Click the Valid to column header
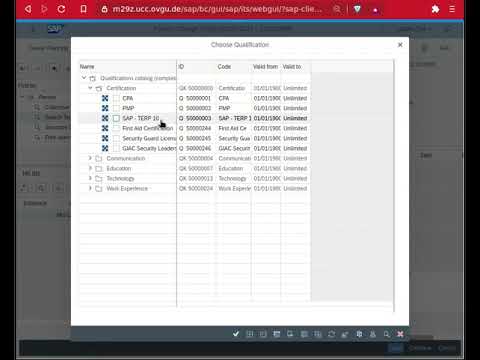Screen dimensions: 480x360 click(x=295, y=67)
